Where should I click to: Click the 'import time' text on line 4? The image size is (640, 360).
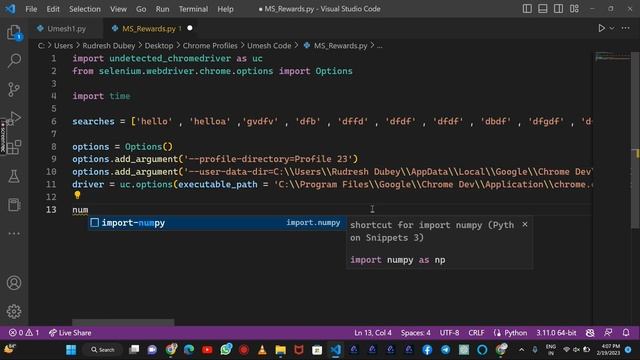(x=101, y=96)
